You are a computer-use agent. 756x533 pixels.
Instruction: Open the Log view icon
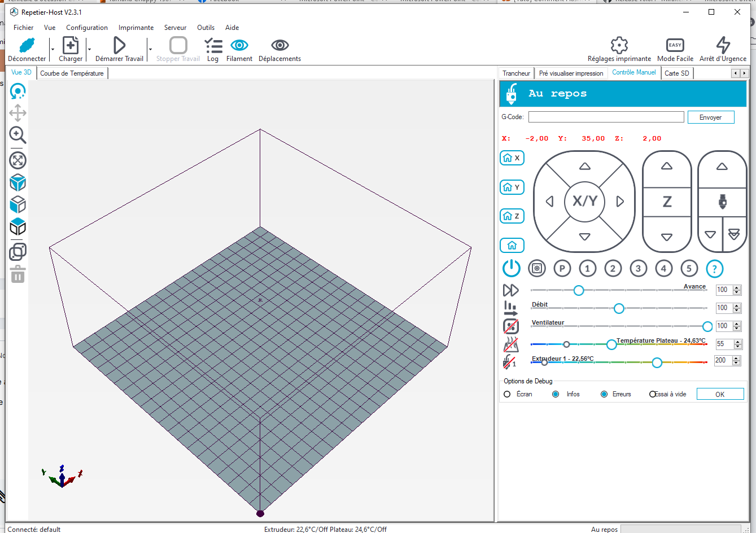[x=213, y=45]
